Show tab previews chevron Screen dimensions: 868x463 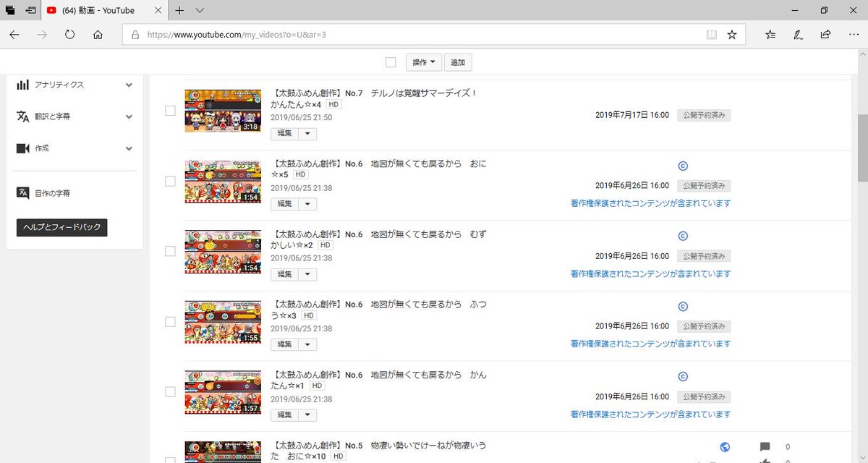[200, 10]
